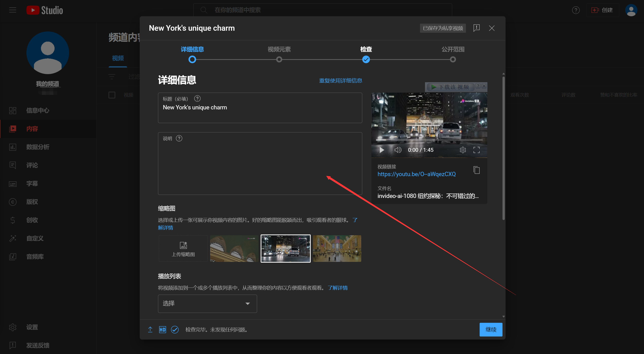Click the HD processing icon
Viewport: 644px width, 354px height.
point(163,329)
